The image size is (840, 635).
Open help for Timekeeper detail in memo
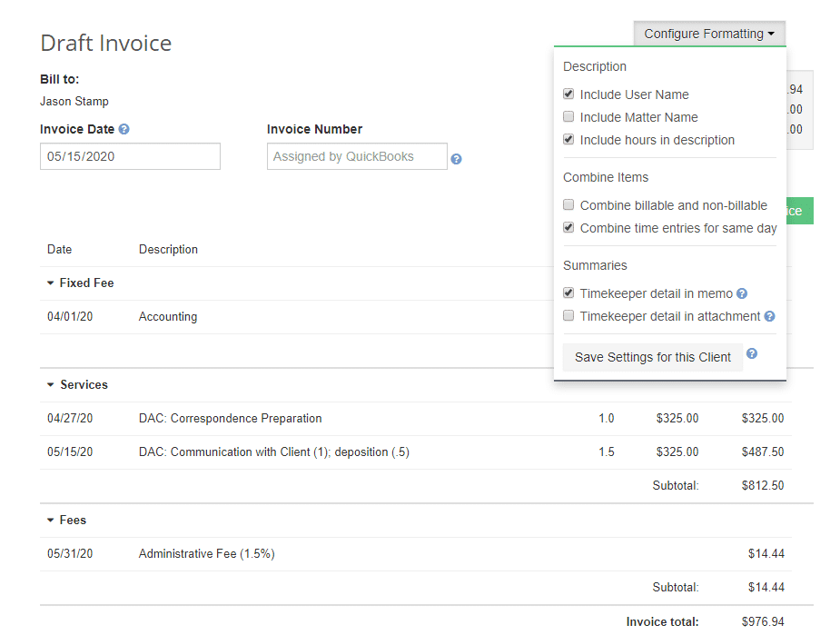coord(742,293)
